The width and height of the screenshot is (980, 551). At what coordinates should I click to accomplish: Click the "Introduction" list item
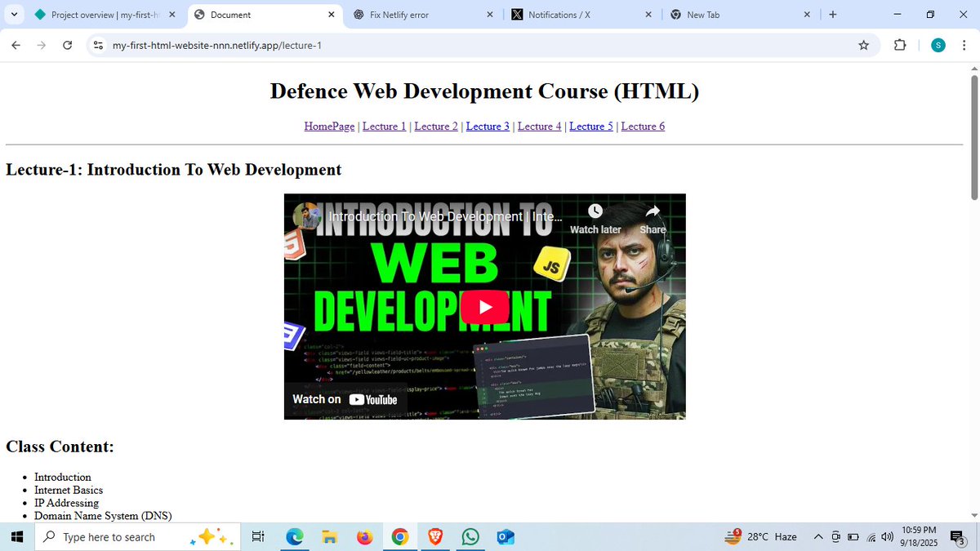(x=63, y=477)
